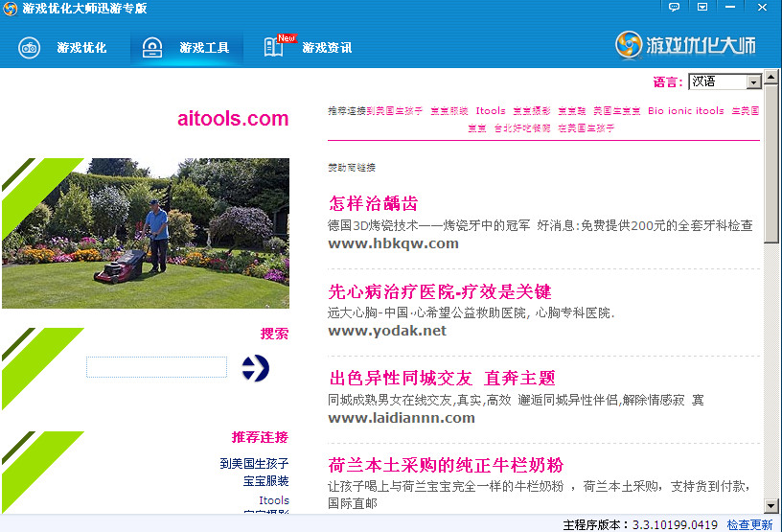782x532 pixels.
Task: Switch to the 游戏资讯 tab
Action: click(326, 48)
